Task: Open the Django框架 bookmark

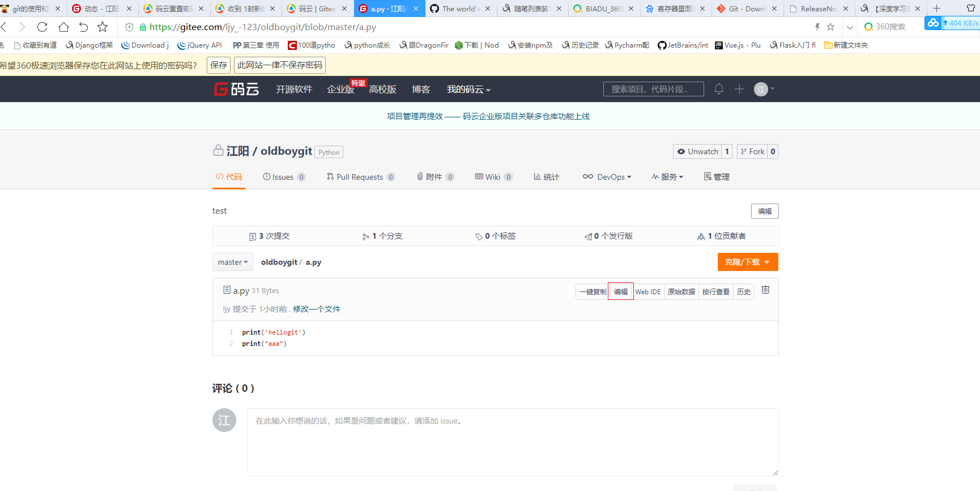Action: [90, 45]
